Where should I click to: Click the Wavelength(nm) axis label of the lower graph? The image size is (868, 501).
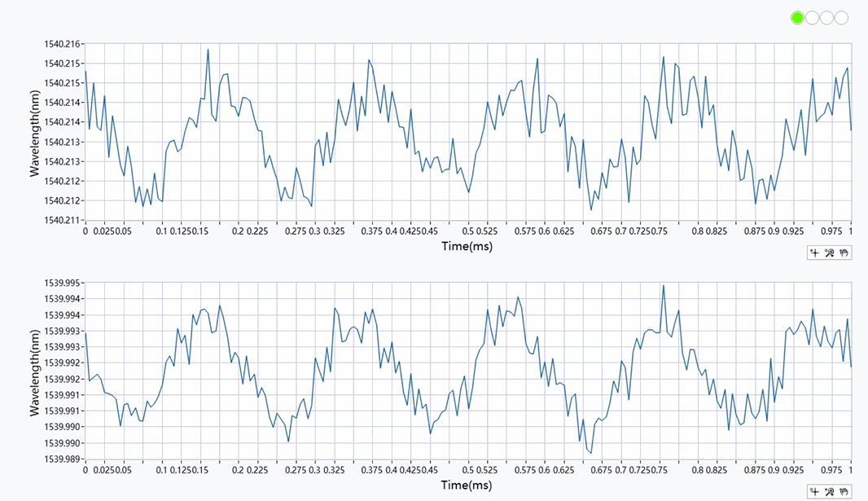34,372
